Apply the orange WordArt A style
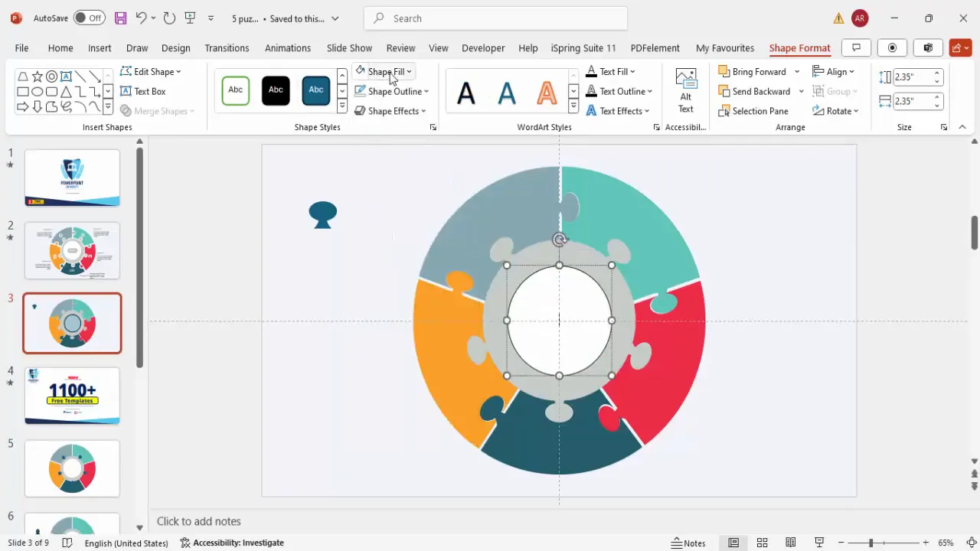The width and height of the screenshot is (980, 551). click(x=547, y=93)
